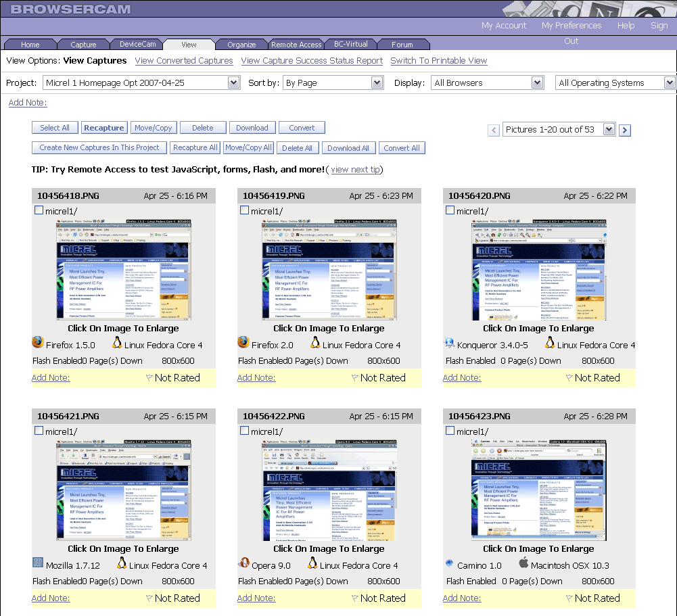The width and height of the screenshot is (677, 616).
Task: Expand the Sort by dropdown
Action: click(x=377, y=83)
